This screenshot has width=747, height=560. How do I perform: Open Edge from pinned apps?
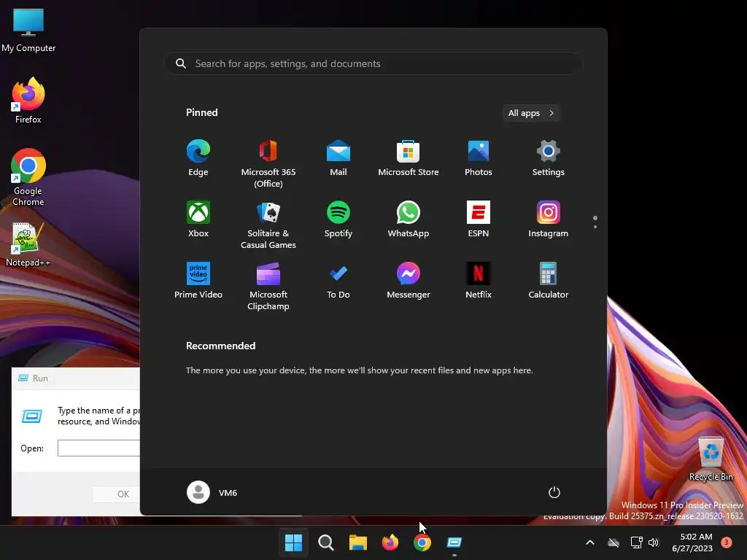tap(198, 158)
